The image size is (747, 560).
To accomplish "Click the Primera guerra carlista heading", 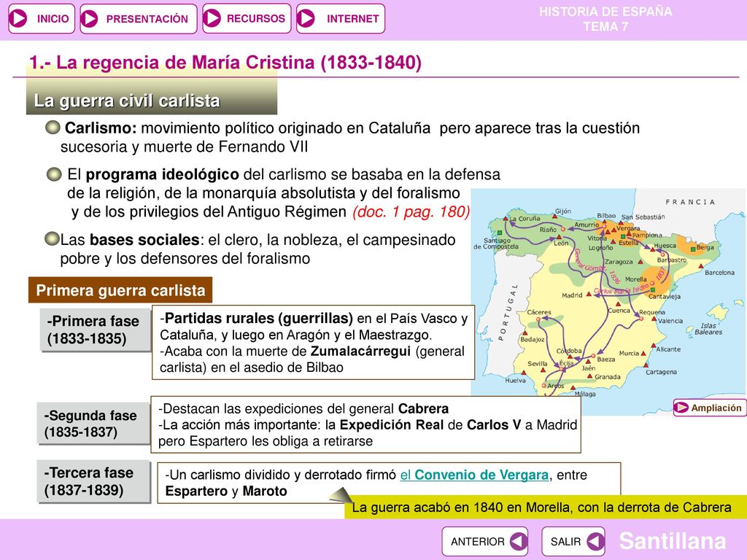I will click(x=120, y=290).
